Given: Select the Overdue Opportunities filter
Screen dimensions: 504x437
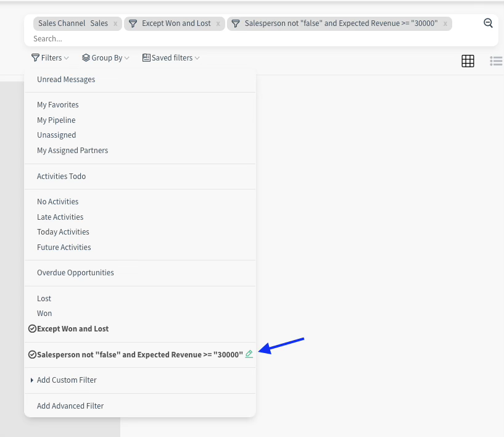Looking at the screenshot, I should click(75, 273).
